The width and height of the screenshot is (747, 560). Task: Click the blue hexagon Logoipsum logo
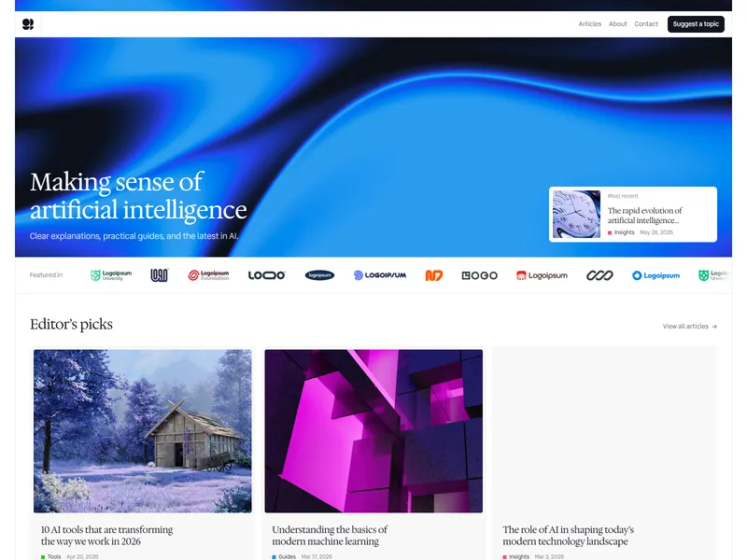(x=655, y=275)
